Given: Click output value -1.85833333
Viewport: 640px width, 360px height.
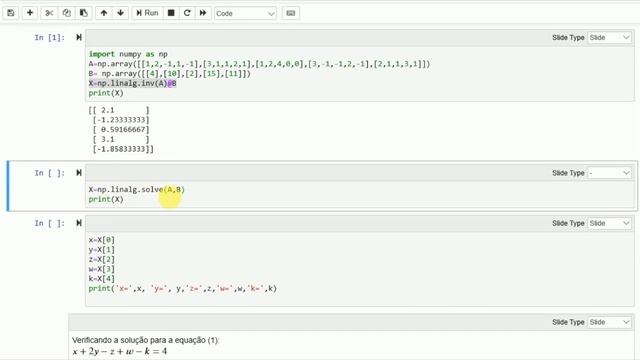Looking at the screenshot, I should point(123,149).
